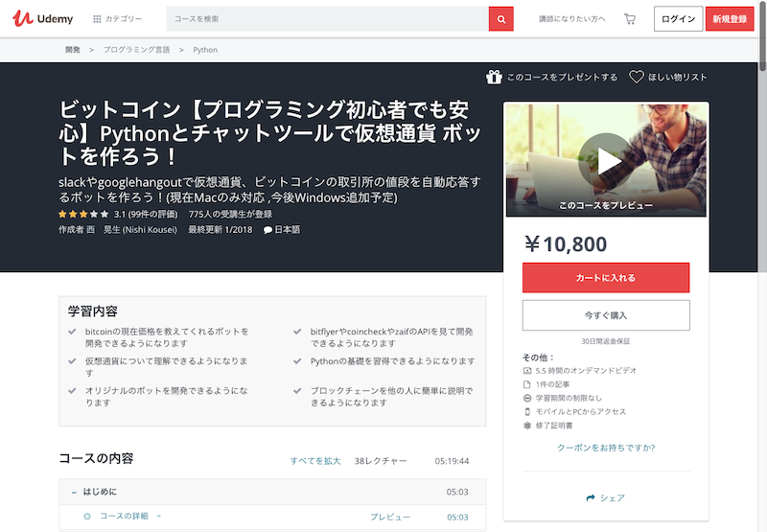Screen dimensions: 767x532
Task: Expand the コースの詳細 lecture arrow
Action: 158,516
